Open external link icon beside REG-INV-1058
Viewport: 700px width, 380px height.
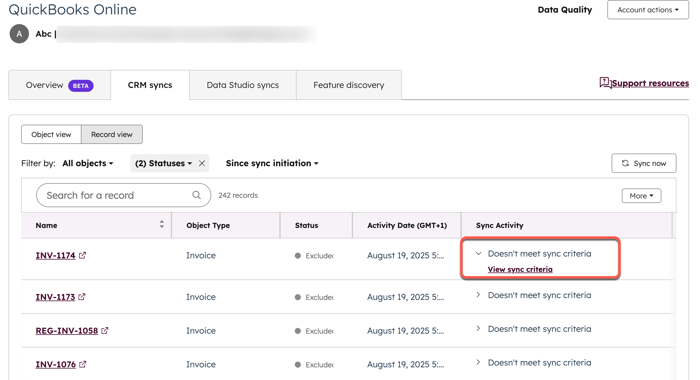click(x=105, y=331)
